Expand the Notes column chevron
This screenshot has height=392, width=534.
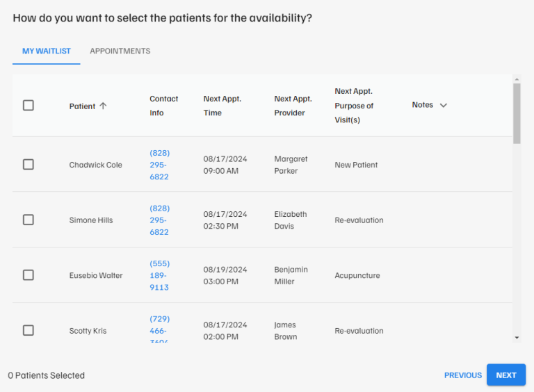pyautogui.click(x=444, y=106)
